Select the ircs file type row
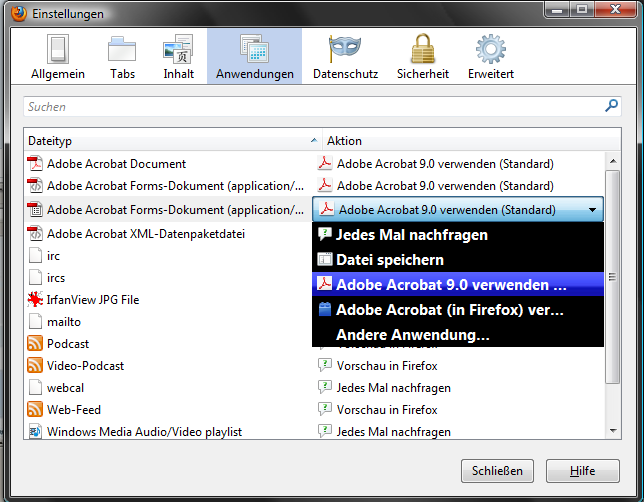 (x=168, y=278)
